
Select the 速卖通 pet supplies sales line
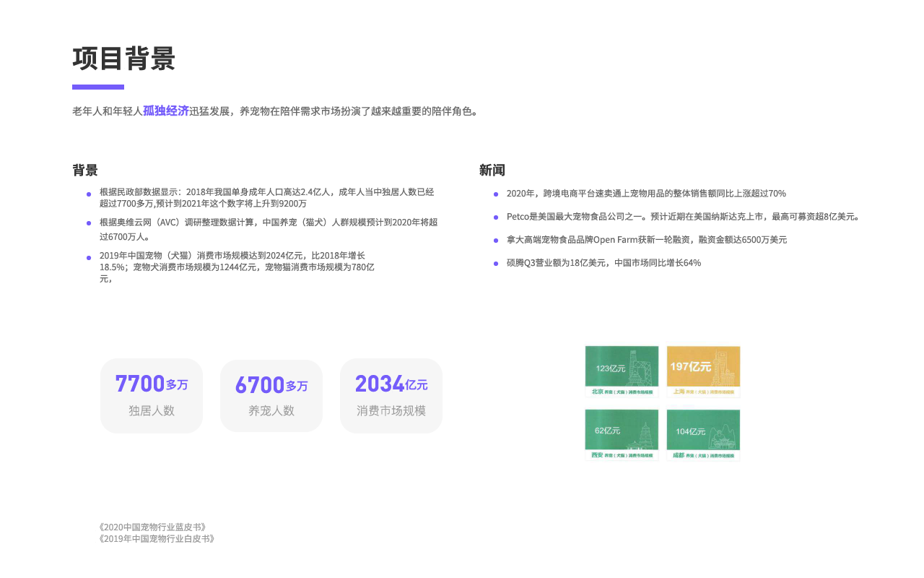pos(646,194)
